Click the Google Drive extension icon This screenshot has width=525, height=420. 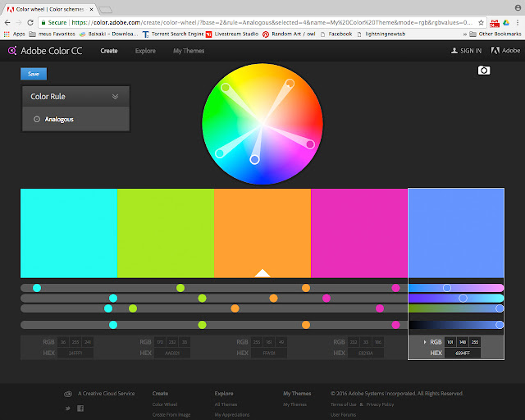[x=506, y=22]
